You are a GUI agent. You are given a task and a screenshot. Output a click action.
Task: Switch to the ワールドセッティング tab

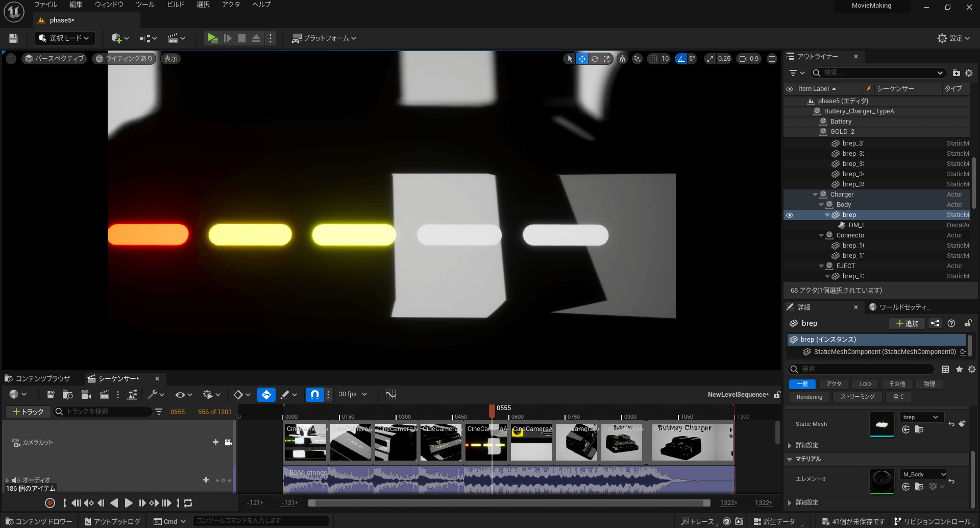click(x=900, y=307)
